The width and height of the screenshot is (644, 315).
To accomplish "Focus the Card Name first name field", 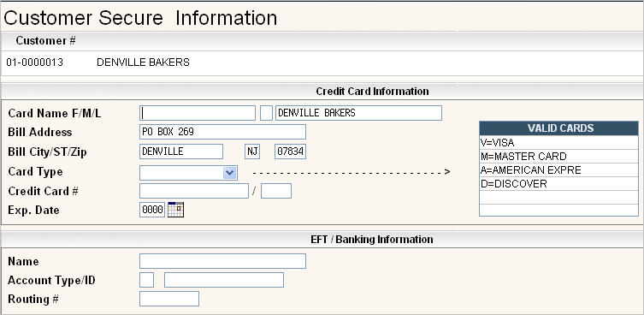I will pos(198,113).
